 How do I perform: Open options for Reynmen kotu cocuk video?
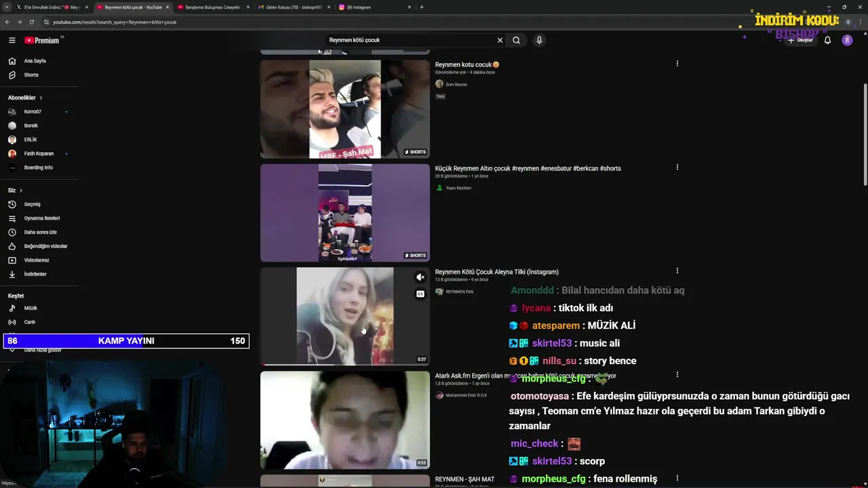tap(677, 64)
